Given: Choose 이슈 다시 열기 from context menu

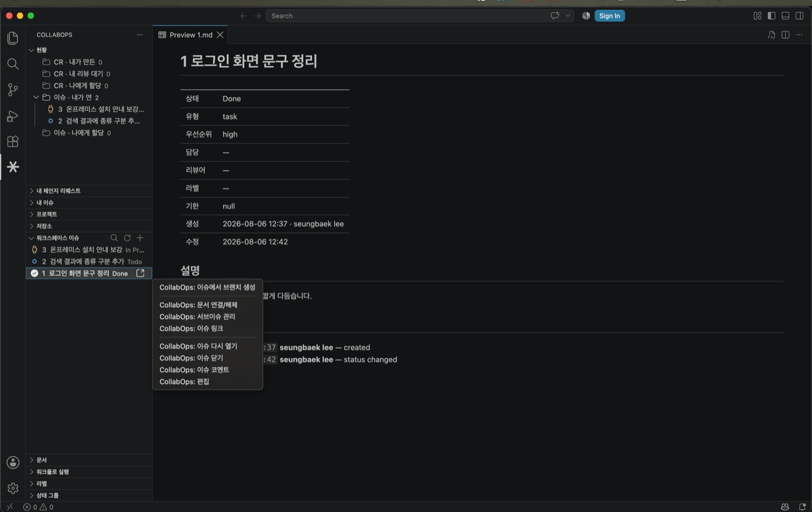Looking at the screenshot, I should 208,346.
